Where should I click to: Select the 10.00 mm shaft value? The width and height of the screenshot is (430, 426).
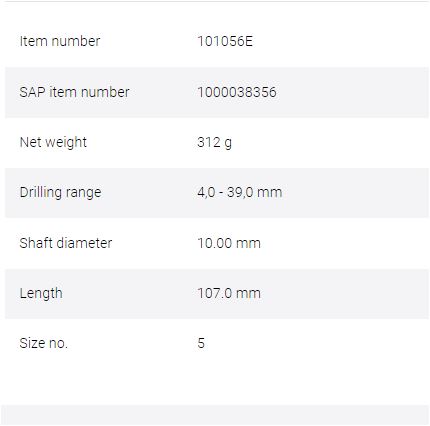point(229,243)
